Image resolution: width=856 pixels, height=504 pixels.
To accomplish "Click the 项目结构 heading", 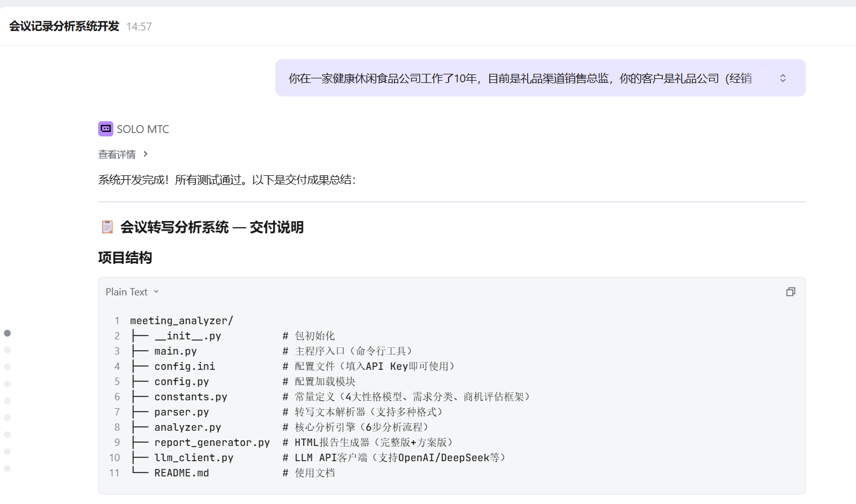I will (125, 258).
